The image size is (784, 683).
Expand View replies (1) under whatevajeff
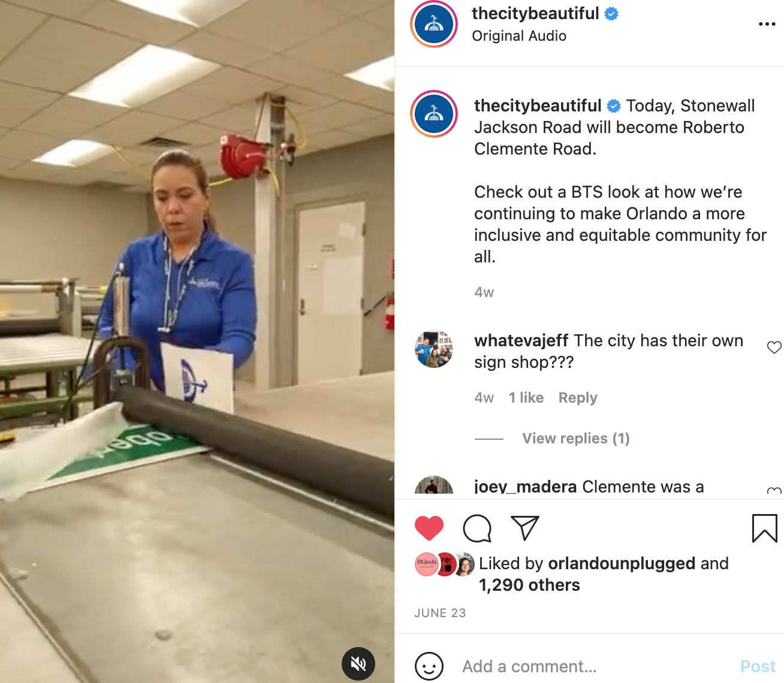coord(576,439)
